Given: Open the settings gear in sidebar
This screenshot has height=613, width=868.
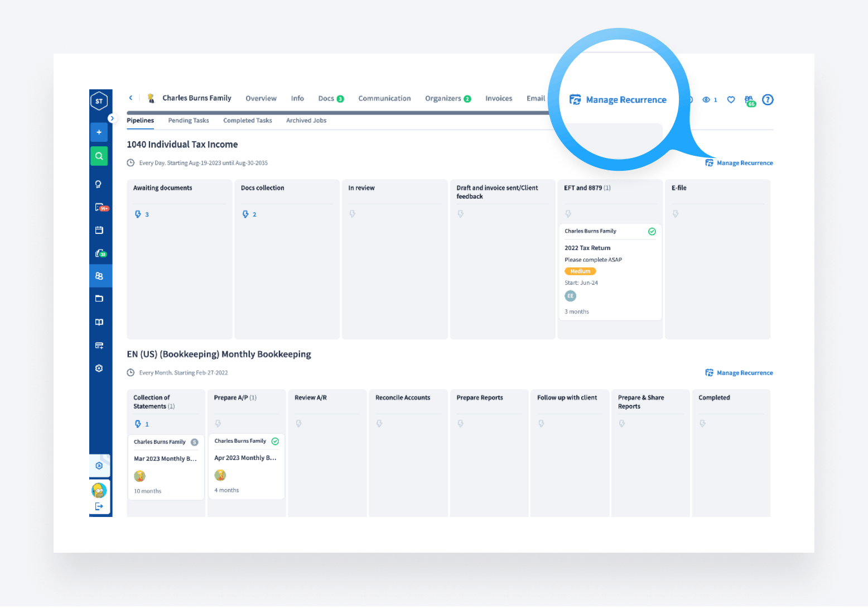Looking at the screenshot, I should [99, 368].
